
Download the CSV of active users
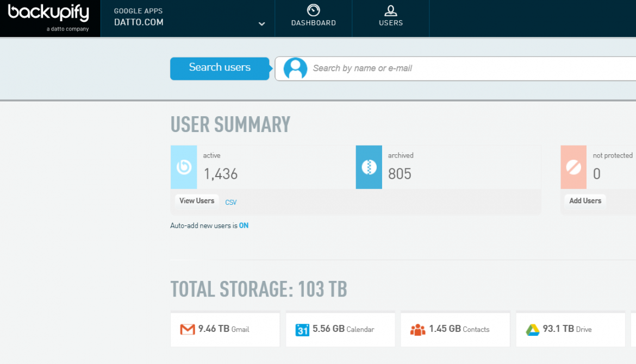(230, 202)
